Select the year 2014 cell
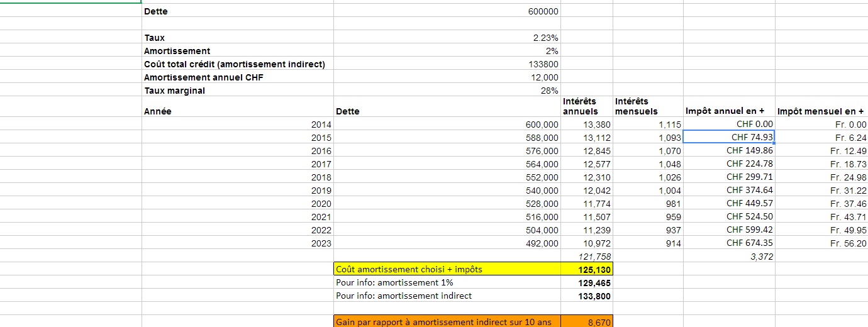868x327 pixels. tap(237, 125)
